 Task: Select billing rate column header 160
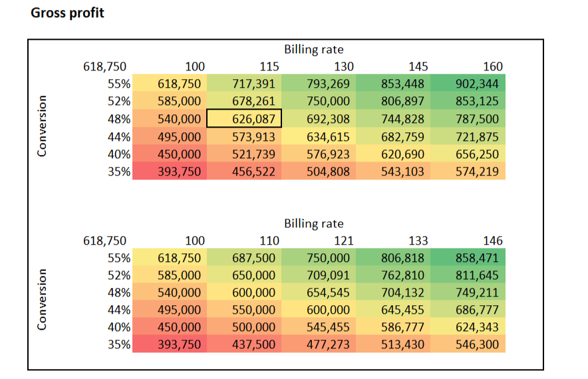[493, 66]
